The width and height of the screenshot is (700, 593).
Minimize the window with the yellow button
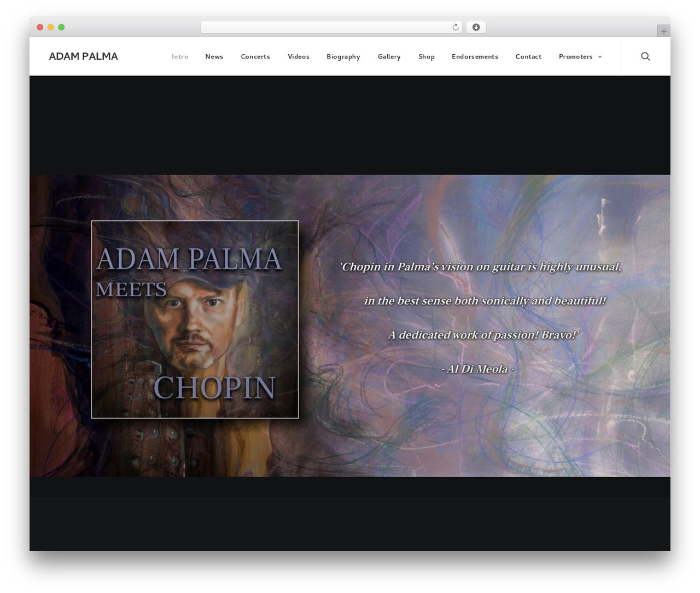click(51, 27)
